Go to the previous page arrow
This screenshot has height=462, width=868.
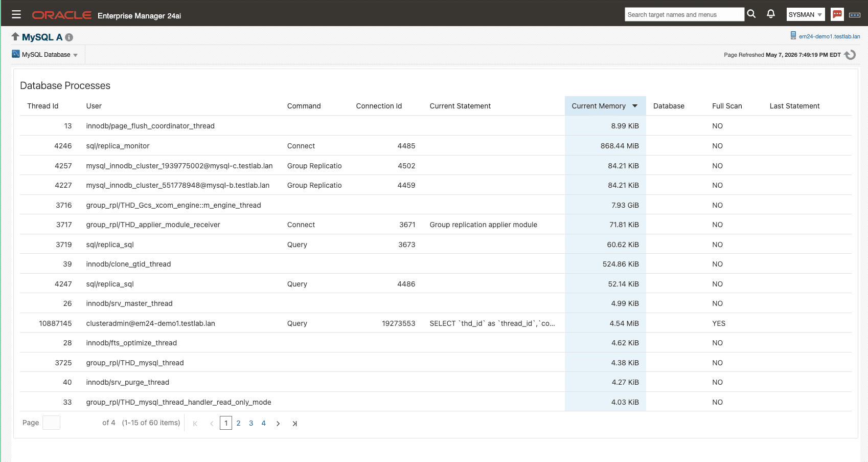[x=212, y=423]
